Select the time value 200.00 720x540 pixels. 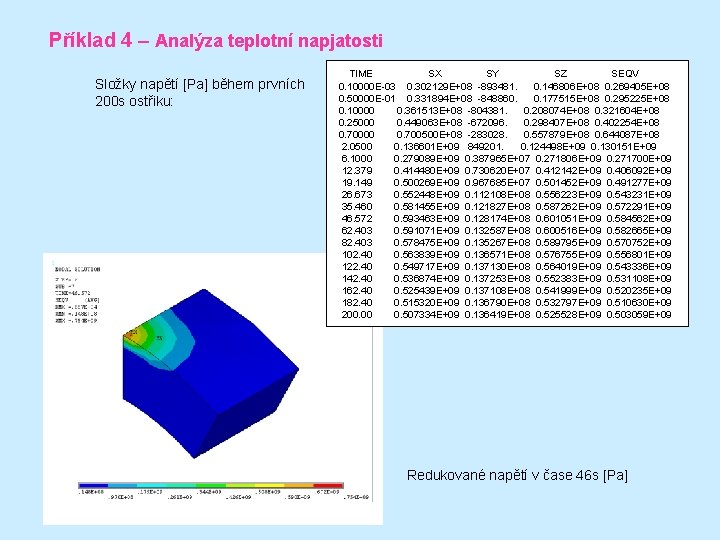[x=357, y=315]
